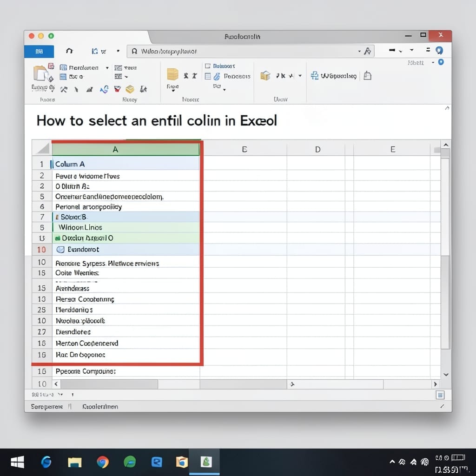Open the blue file tab button
The height and width of the screenshot is (476, 476).
click(x=39, y=51)
